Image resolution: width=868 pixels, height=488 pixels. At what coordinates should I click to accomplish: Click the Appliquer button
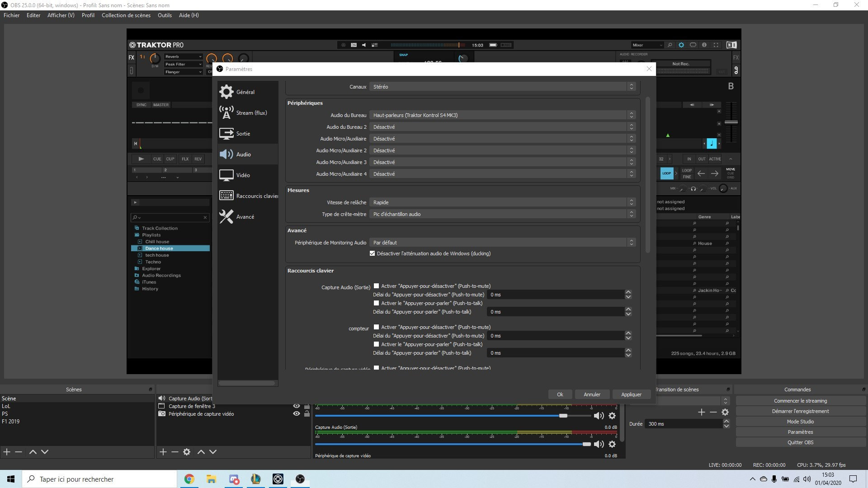coord(631,394)
